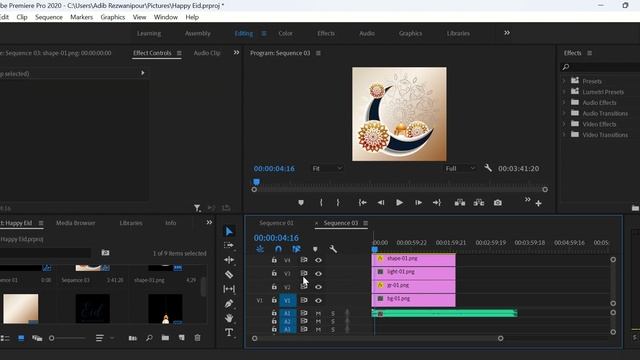Open timeline display settings wrench
Viewport: 640px width, 360px height.
click(x=333, y=249)
